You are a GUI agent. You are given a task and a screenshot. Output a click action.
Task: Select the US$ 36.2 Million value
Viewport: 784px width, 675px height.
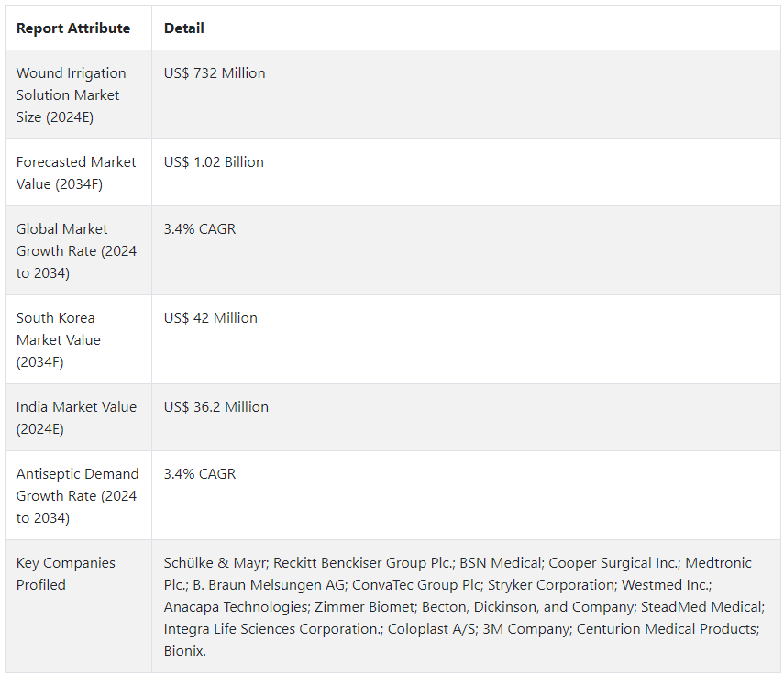216,407
